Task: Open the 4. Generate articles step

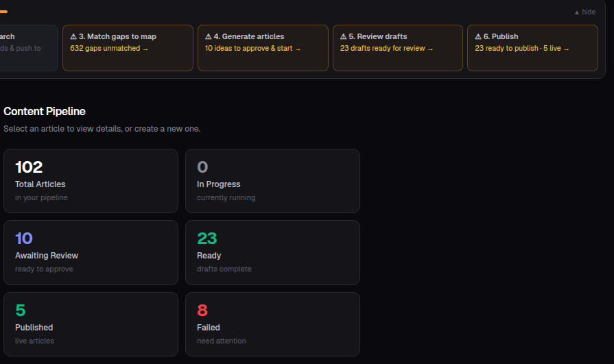Action: point(263,48)
